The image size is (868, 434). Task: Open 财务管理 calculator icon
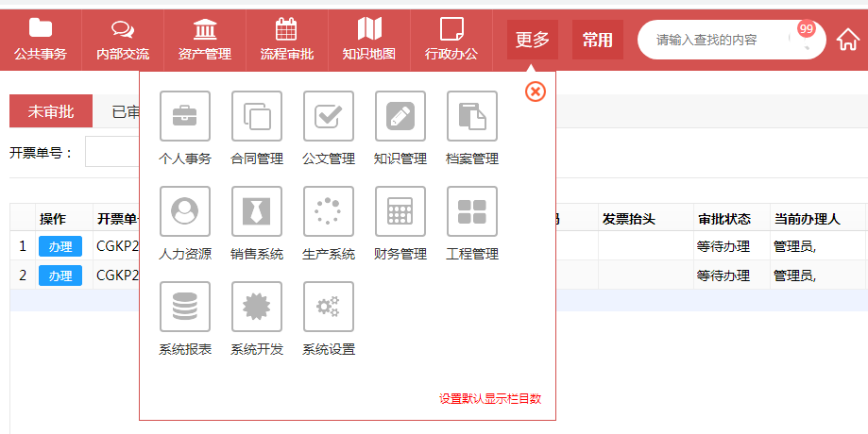(x=400, y=212)
